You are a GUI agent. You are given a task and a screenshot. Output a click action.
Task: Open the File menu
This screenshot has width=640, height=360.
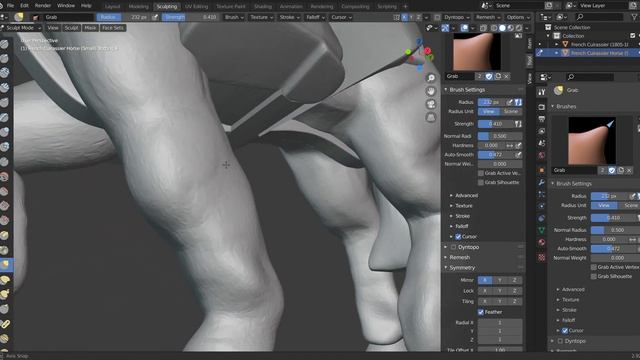[x=11, y=6]
